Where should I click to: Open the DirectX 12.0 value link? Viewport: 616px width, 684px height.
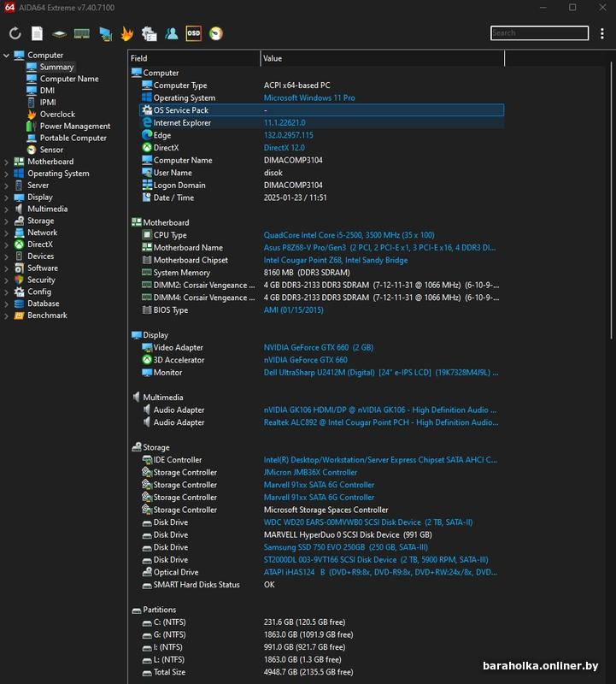(x=285, y=148)
